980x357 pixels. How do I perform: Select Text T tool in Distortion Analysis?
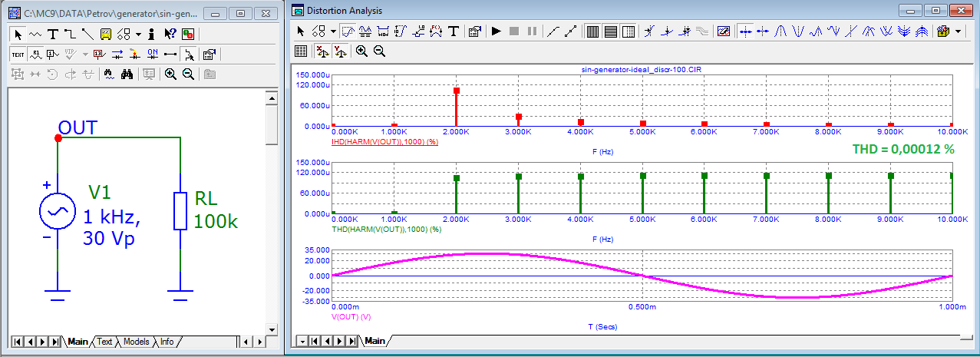pyautogui.click(x=454, y=31)
